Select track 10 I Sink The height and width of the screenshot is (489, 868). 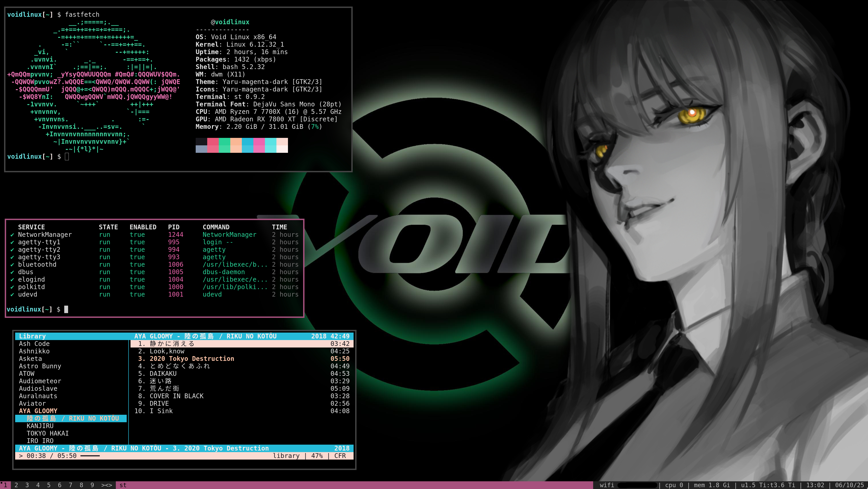pos(242,411)
